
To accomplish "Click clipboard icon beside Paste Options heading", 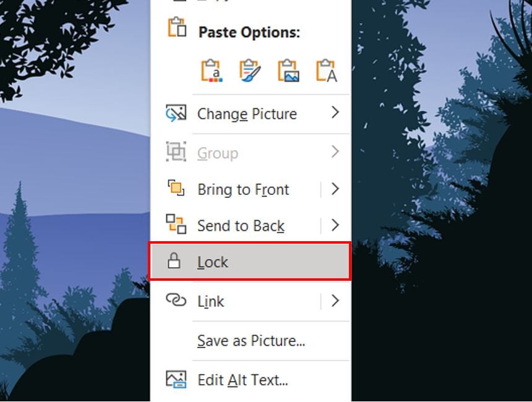I will [x=177, y=28].
